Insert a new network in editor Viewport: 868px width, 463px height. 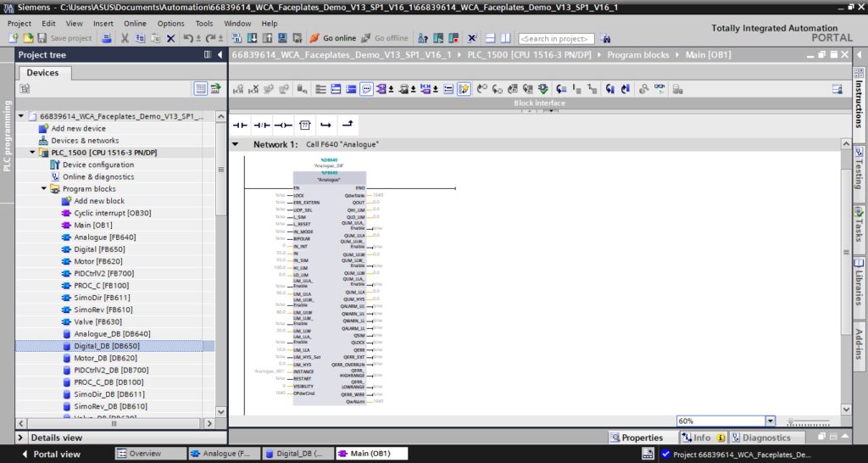[x=238, y=89]
